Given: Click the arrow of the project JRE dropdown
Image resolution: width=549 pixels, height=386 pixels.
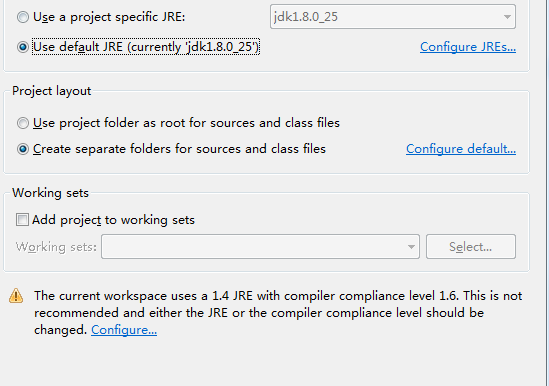Looking at the screenshot, I should click(x=507, y=17).
